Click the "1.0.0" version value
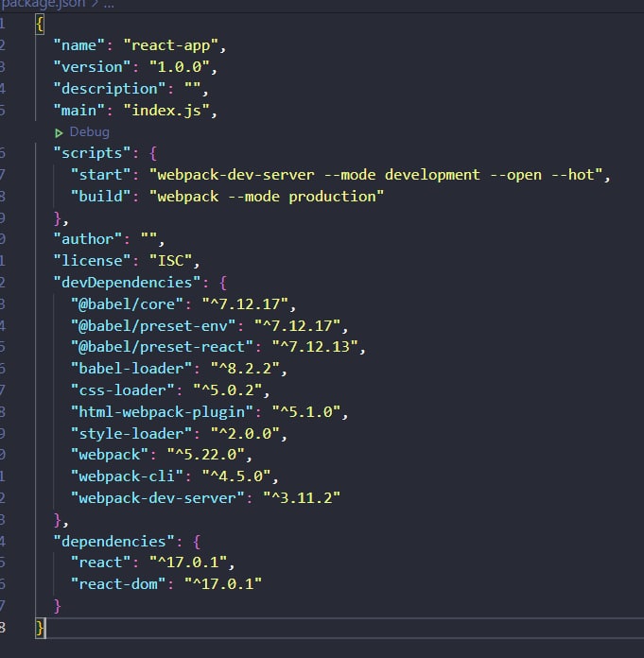This screenshot has width=644, height=658. click(180, 67)
